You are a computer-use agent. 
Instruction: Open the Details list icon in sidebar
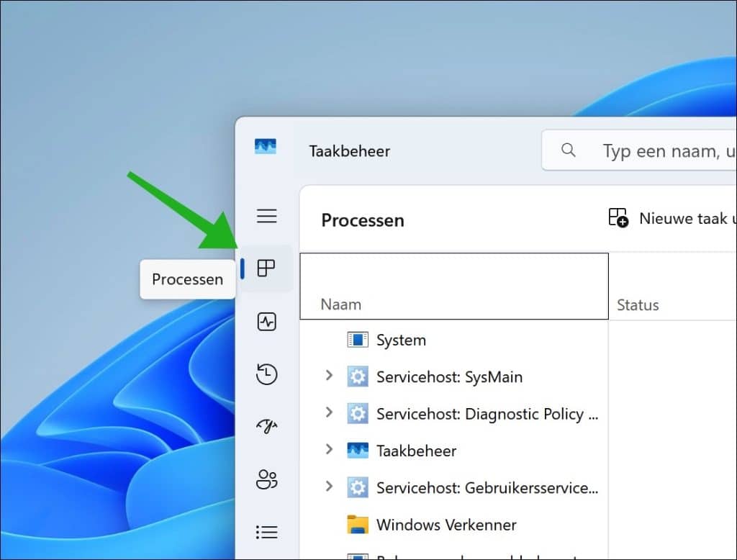pyautogui.click(x=266, y=532)
